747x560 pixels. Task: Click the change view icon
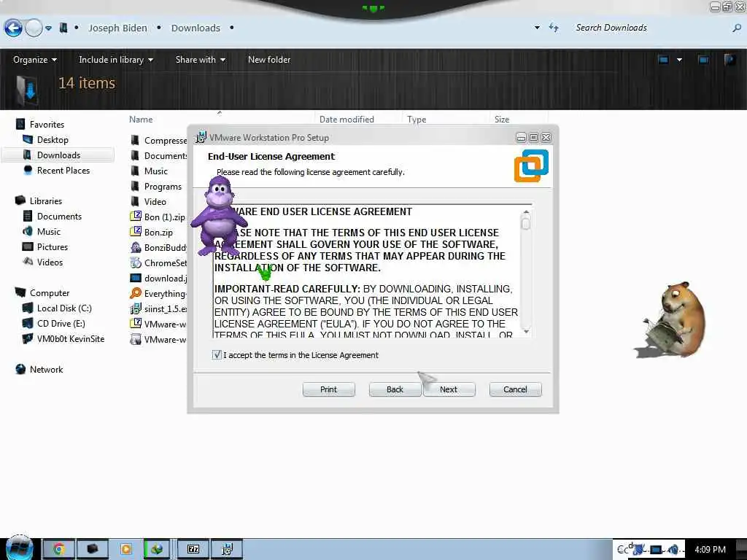click(663, 60)
